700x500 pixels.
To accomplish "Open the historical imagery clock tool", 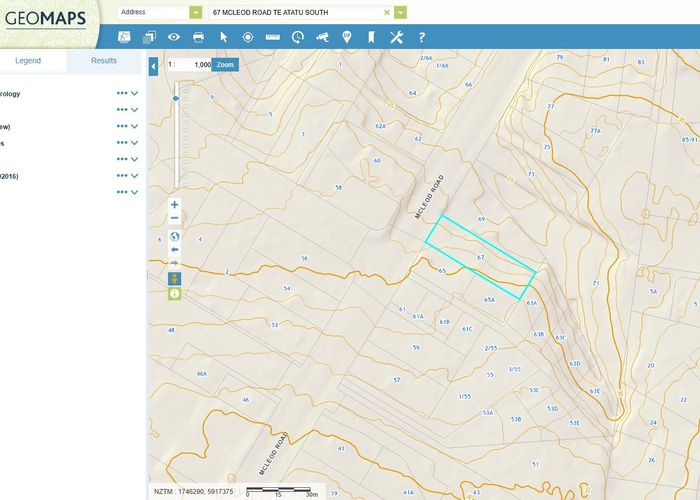I will pyautogui.click(x=297, y=37).
